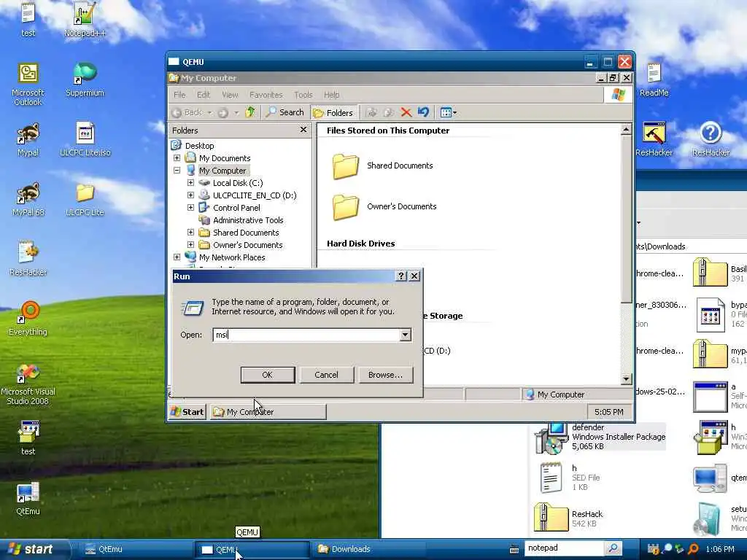Click OK in the Run dialog
Screen dimensions: 747x560
(x=268, y=375)
